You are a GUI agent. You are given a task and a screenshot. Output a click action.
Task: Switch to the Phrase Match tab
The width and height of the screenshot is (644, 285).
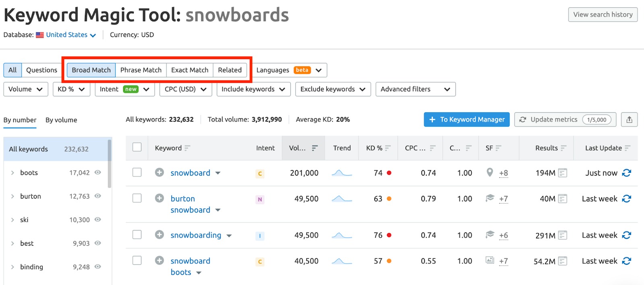coord(141,70)
